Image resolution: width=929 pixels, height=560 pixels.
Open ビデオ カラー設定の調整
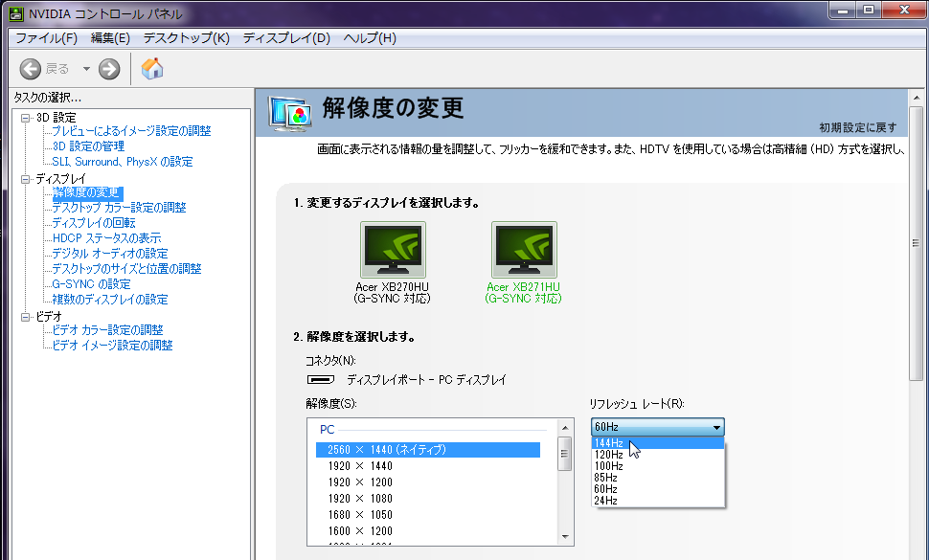tap(107, 329)
